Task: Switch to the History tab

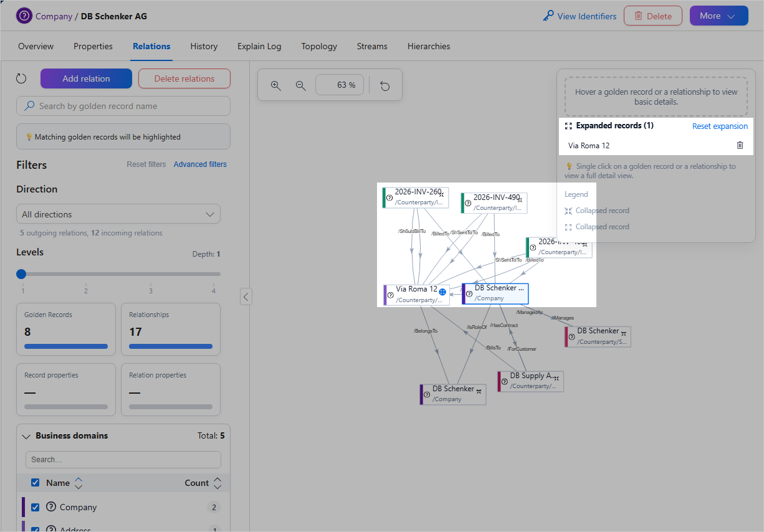Action: (204, 46)
